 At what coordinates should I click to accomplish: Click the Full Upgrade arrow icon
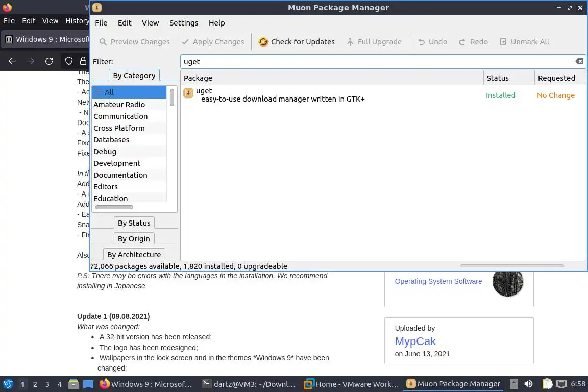click(x=350, y=42)
